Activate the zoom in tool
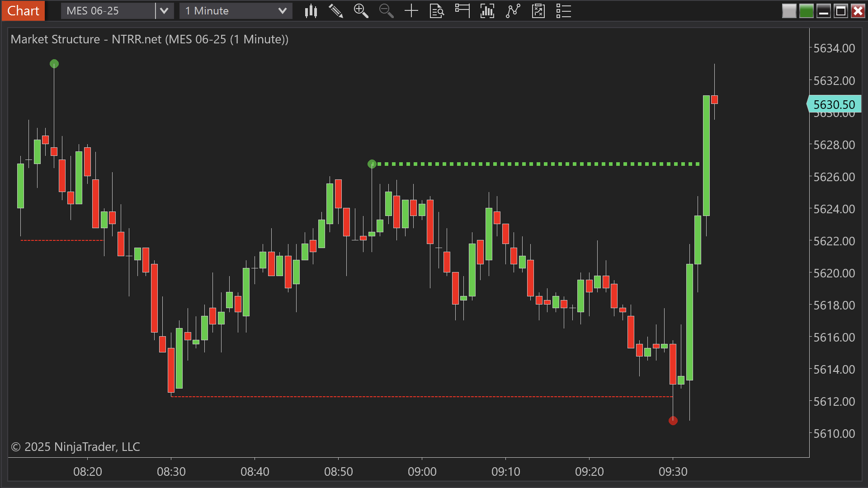 tap(361, 11)
